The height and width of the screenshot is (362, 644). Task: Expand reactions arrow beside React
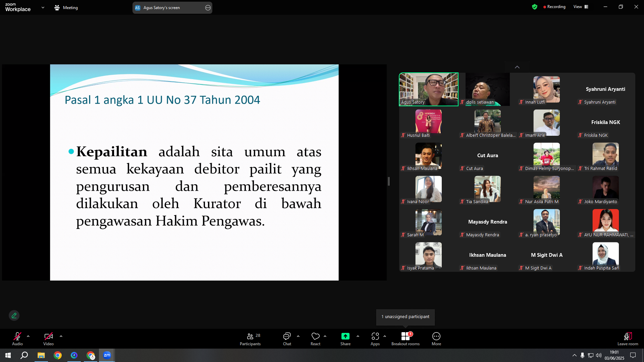(325, 336)
